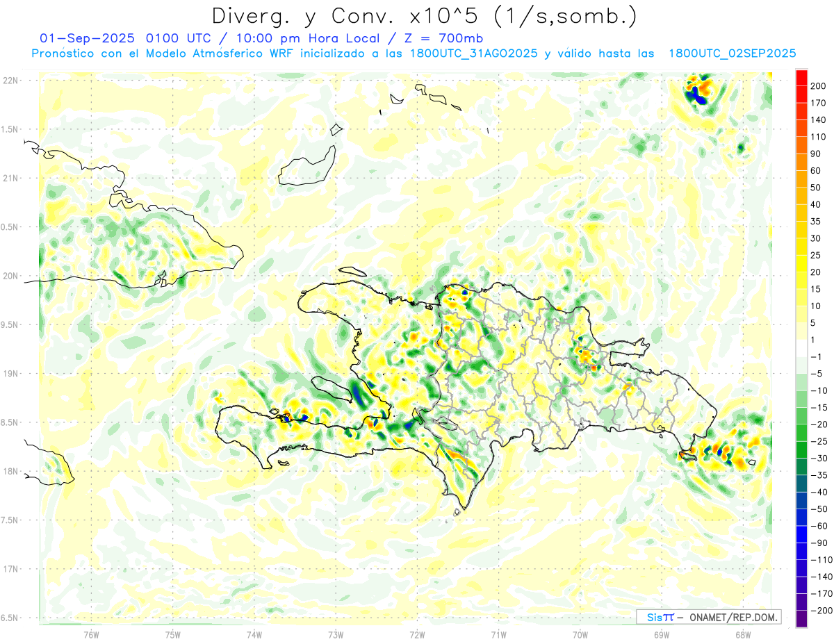This screenshot has width=834, height=644.
Task: Click the '200' value at top of color scale
Action: [819, 86]
